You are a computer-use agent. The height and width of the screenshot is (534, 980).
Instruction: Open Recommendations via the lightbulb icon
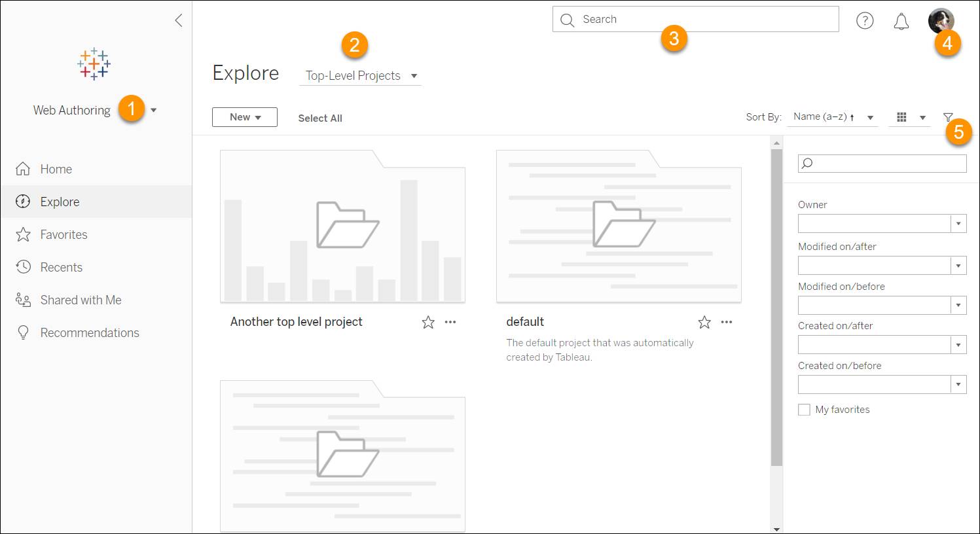(24, 332)
